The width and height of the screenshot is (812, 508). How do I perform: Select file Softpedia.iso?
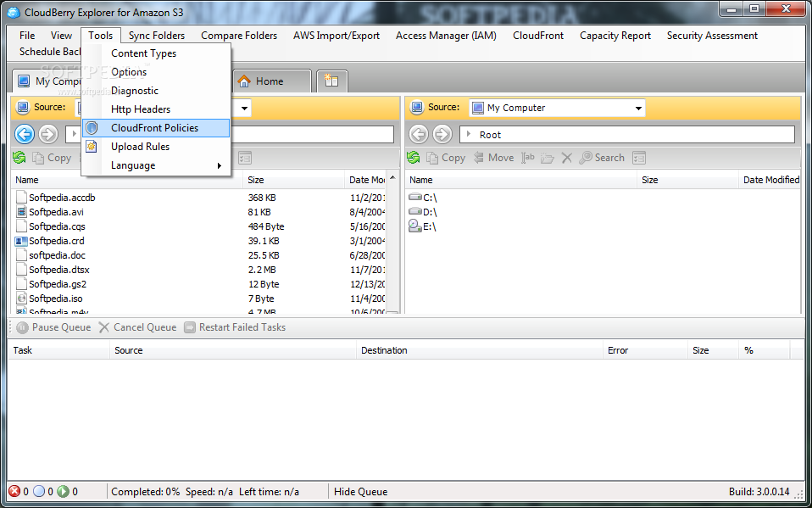pos(55,299)
